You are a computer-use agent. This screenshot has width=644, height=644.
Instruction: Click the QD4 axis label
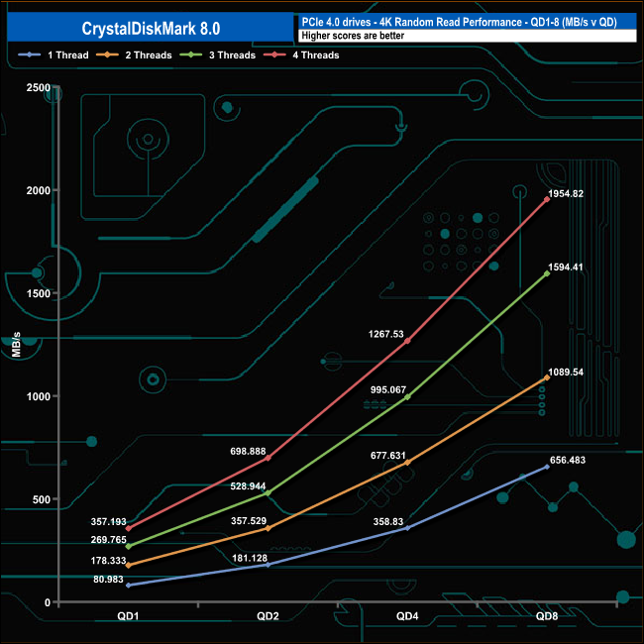pyautogui.click(x=407, y=616)
